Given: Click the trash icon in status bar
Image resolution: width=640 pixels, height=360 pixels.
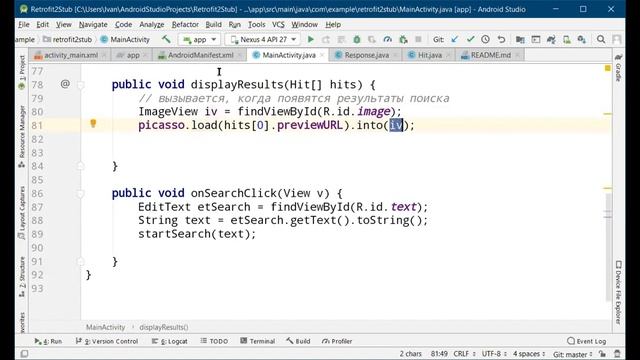Looking at the screenshot, I should coord(617,354).
